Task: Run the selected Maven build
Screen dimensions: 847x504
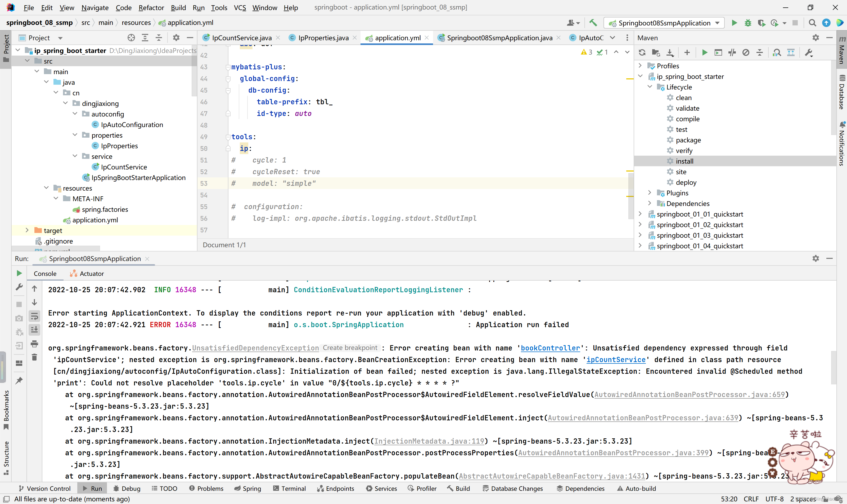Action: coord(704,53)
